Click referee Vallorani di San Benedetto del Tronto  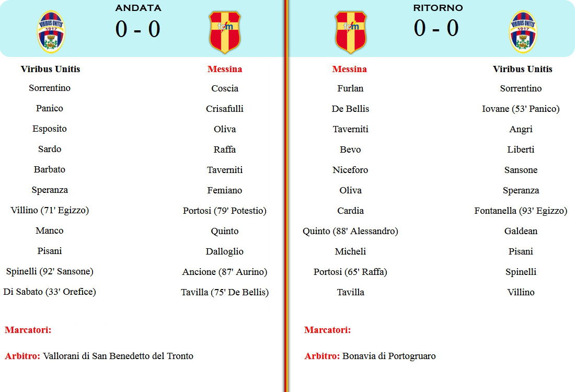(x=118, y=356)
